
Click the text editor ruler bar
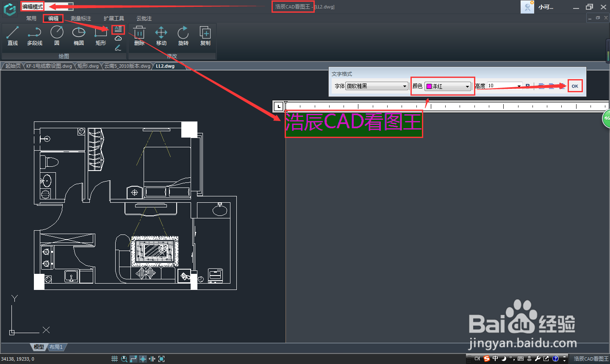pos(447,106)
